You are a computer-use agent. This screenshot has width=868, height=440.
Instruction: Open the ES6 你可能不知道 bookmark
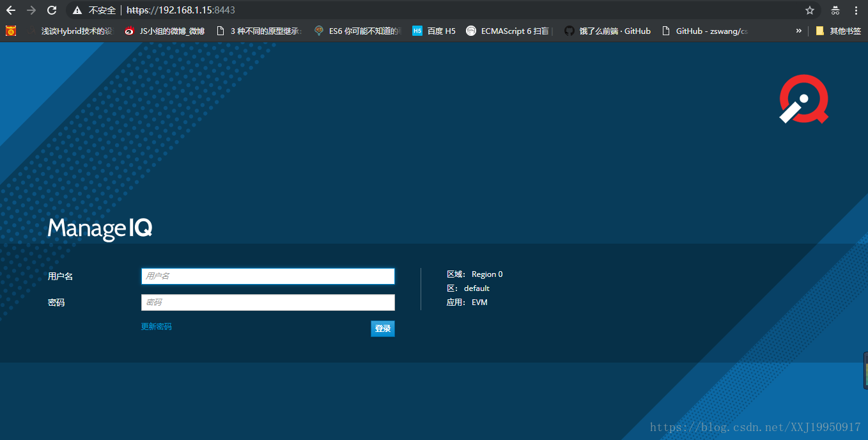(358, 31)
